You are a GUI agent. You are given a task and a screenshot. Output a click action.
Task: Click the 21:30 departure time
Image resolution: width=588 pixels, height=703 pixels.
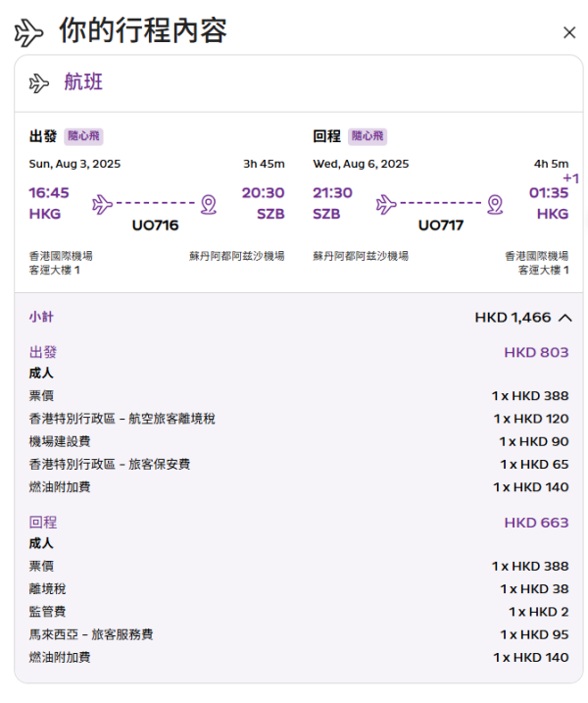click(332, 193)
